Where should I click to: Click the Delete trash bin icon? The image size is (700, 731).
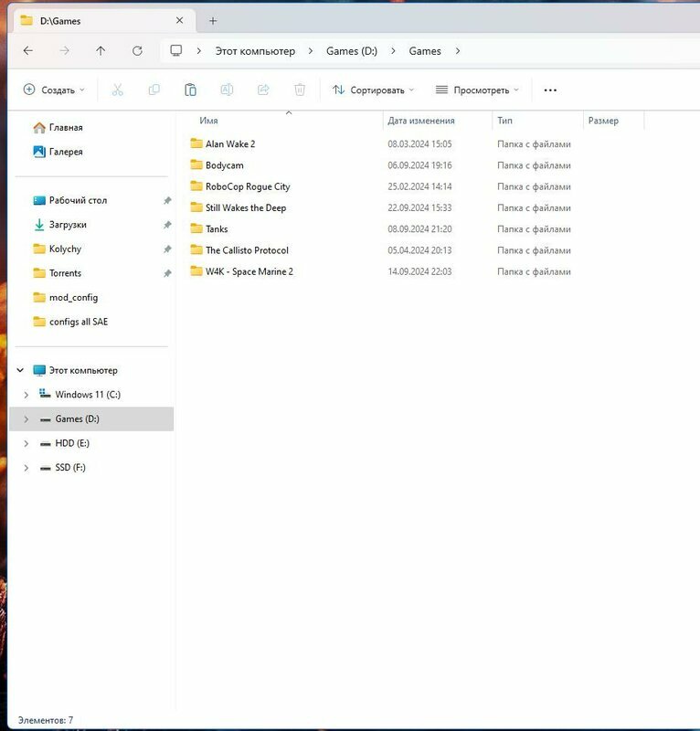[x=300, y=90]
